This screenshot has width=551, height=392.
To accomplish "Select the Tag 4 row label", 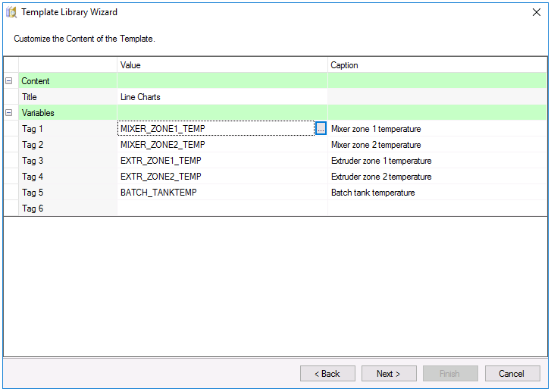I will 67,177.
